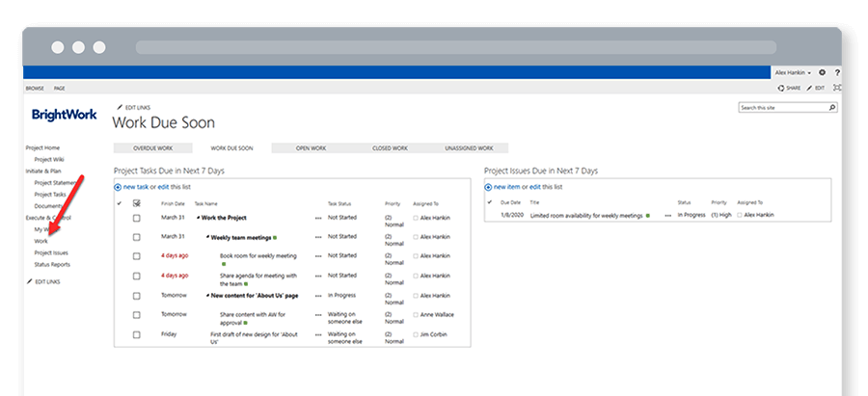Check the Weekly team meetings row checkbox
868x396 pixels.
pyautogui.click(x=136, y=237)
